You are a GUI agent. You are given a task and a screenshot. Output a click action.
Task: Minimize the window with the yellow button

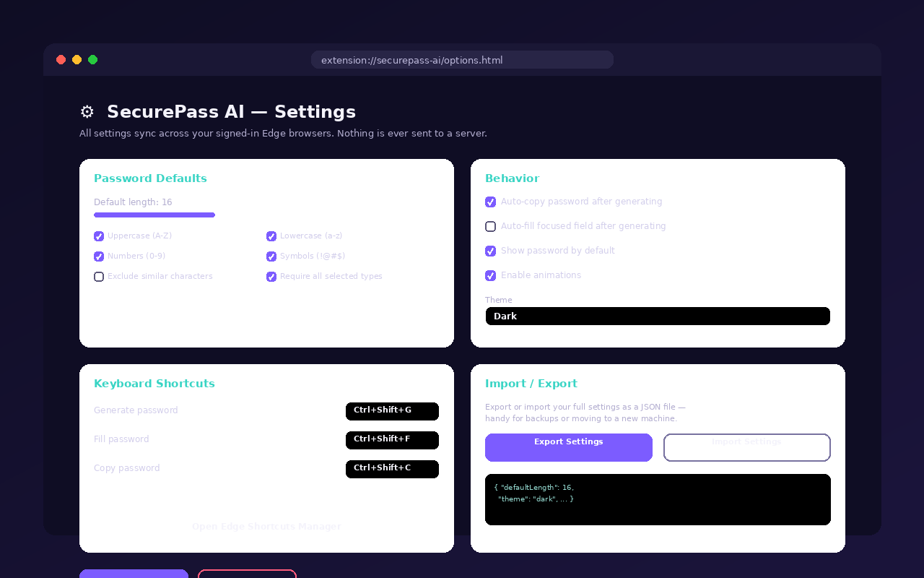[77, 60]
